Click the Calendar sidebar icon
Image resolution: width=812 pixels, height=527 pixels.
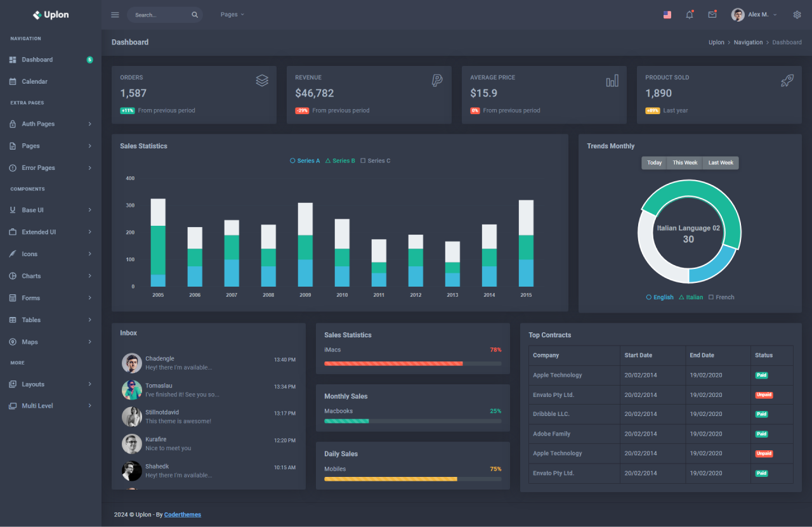(13, 81)
